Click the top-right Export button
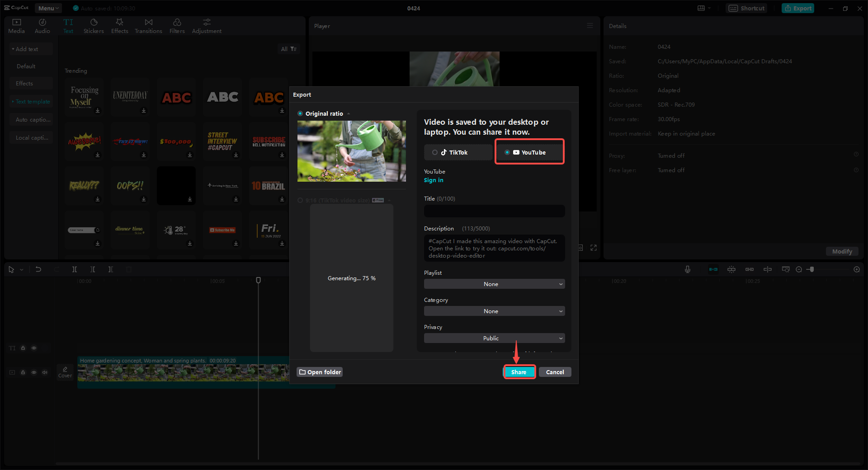Screen dimensions: 868x470 (x=798, y=8)
